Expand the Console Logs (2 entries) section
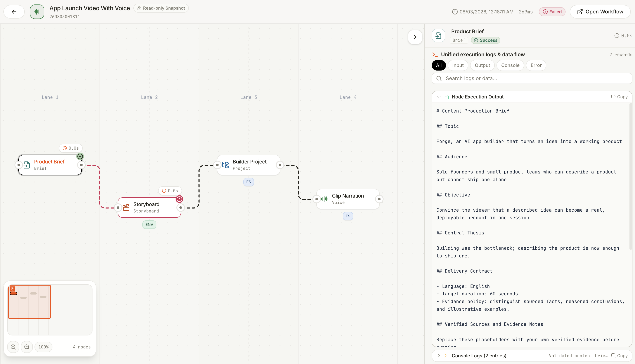This screenshot has width=635, height=364. point(439,355)
